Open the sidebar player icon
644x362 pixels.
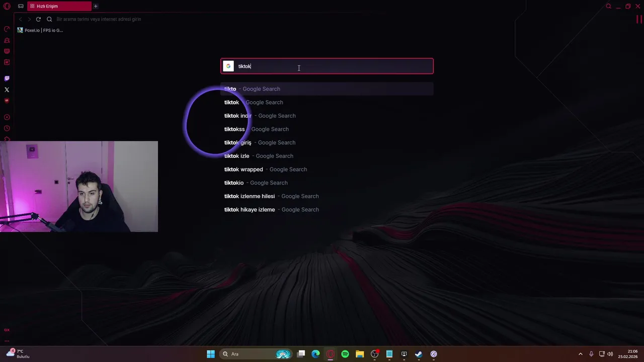click(7, 117)
